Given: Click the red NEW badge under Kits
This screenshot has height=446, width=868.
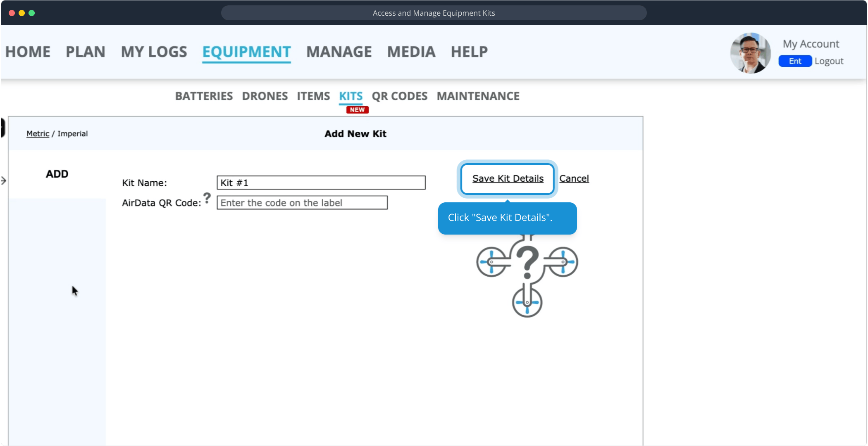Looking at the screenshot, I should pos(357,110).
